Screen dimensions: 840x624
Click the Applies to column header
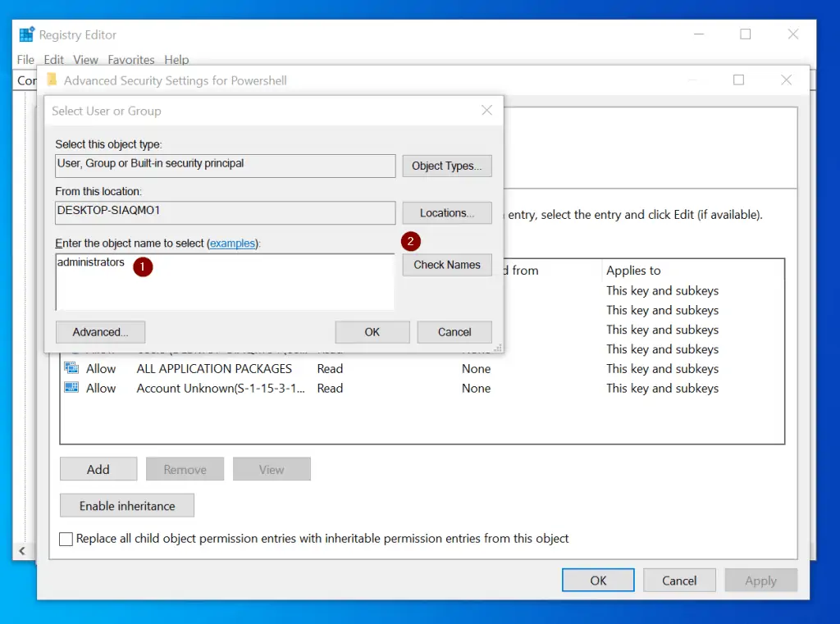click(633, 271)
